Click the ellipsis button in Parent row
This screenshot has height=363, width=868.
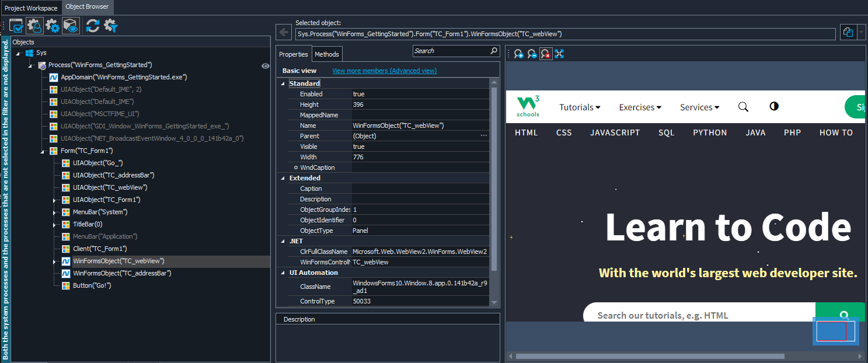click(x=483, y=136)
